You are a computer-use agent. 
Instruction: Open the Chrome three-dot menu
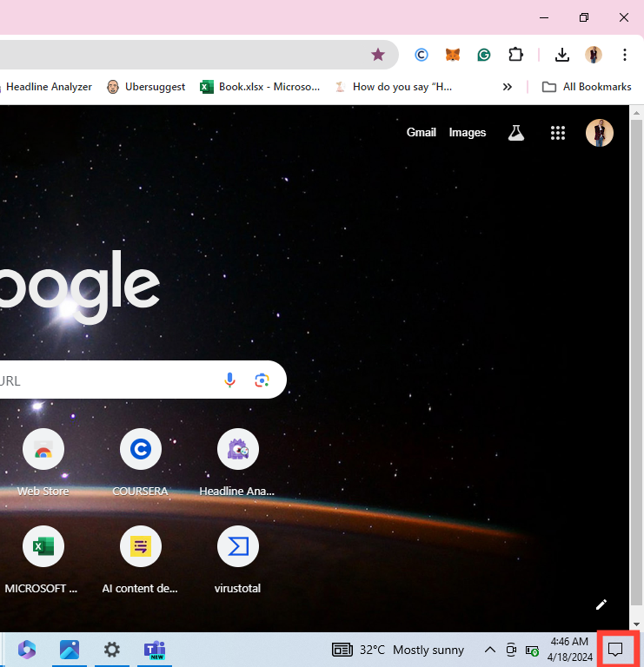pos(624,55)
